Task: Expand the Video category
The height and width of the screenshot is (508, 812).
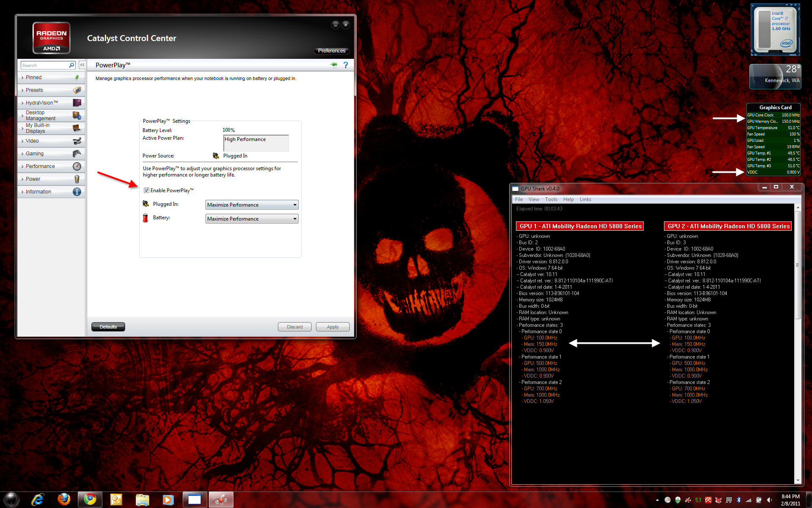Action: click(51, 141)
